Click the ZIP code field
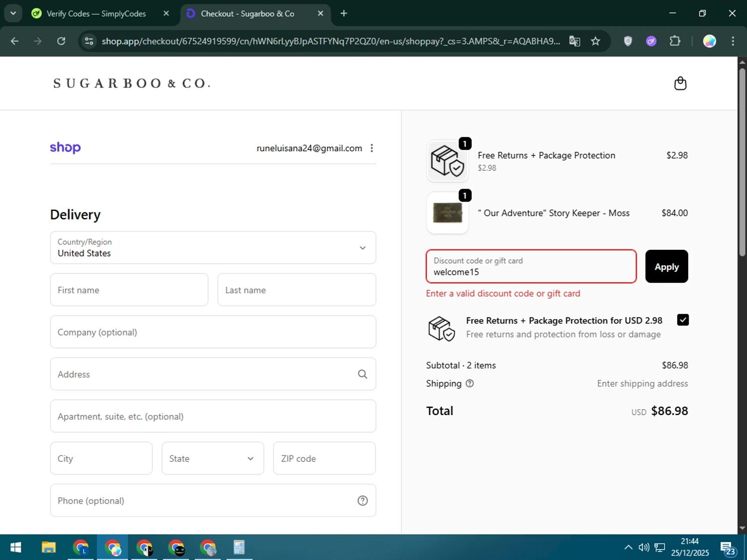Viewport: 747px width, 560px height. pos(324,458)
